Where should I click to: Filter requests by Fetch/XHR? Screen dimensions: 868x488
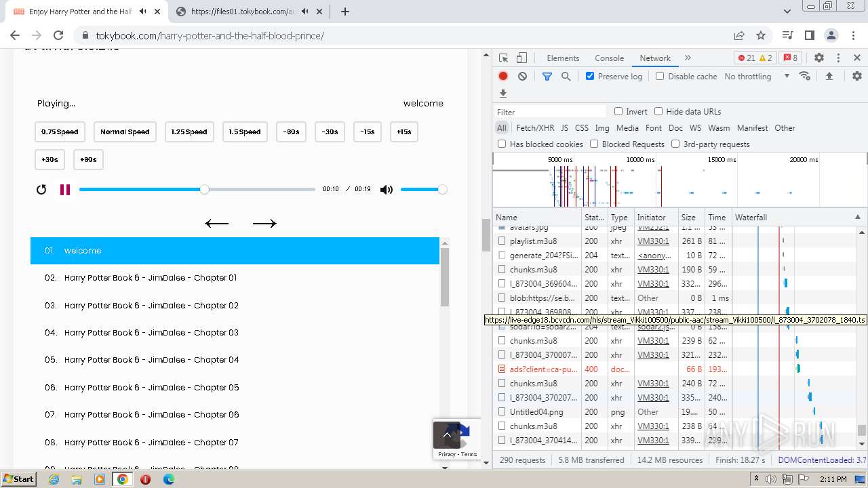[535, 127]
